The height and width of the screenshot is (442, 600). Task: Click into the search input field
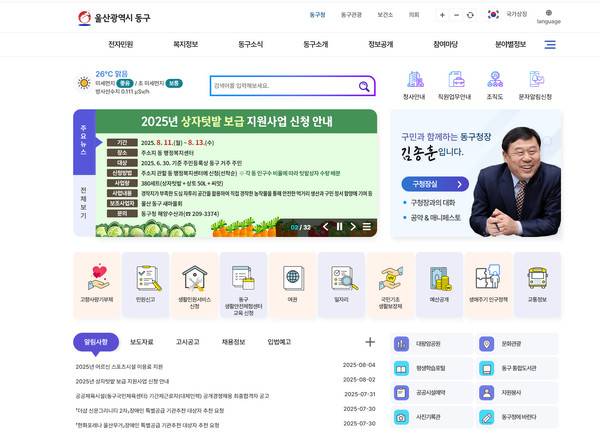(284, 86)
